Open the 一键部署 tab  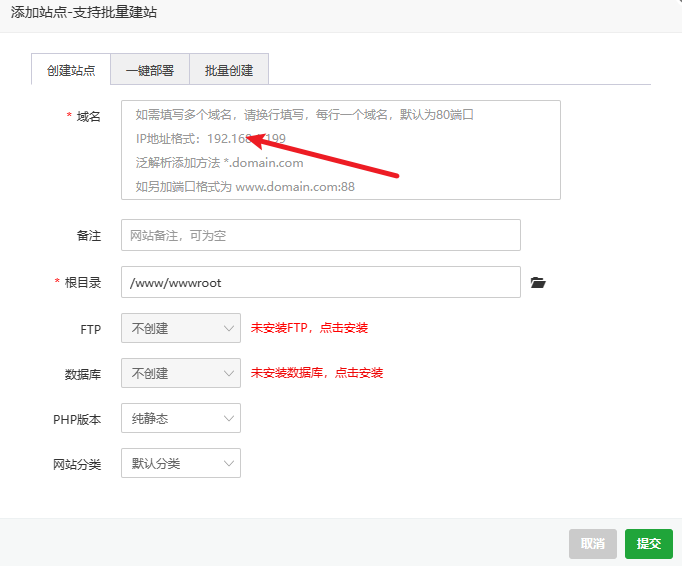[x=150, y=71]
